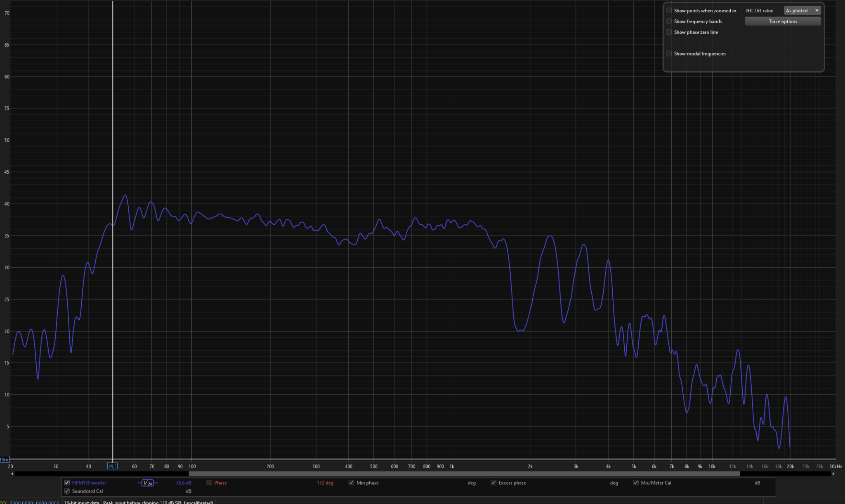This screenshot has width=845, height=504.
Task: Click the 49,5 cursor frequency label
Action: coord(112,466)
